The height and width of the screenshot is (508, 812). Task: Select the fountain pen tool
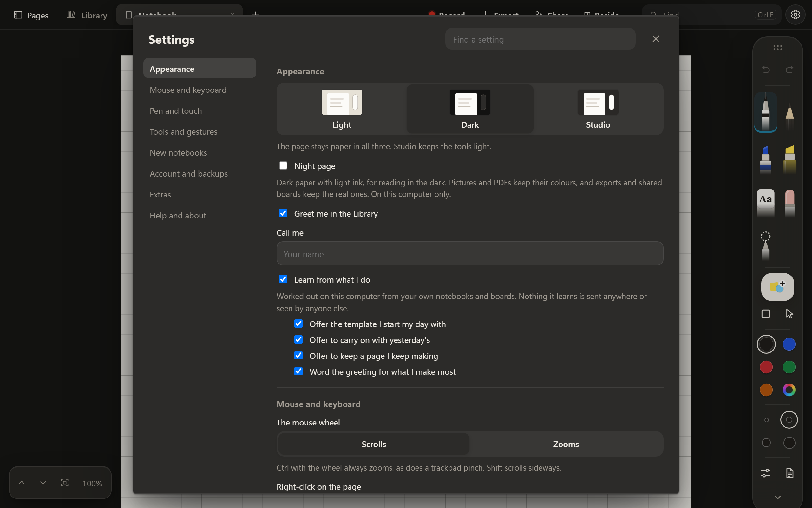point(765,112)
